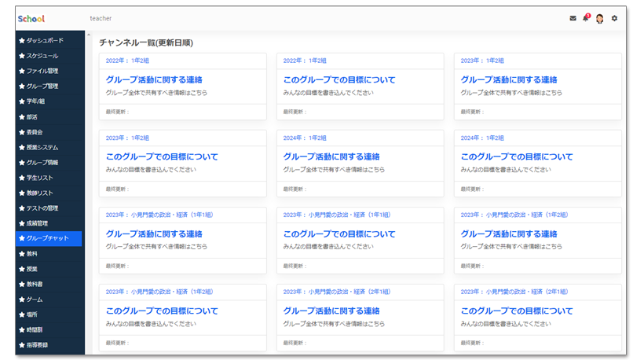Open このグループでの目標について in the 2022年：1年2組 card
The height and width of the screenshot is (364, 644).
[x=339, y=79]
